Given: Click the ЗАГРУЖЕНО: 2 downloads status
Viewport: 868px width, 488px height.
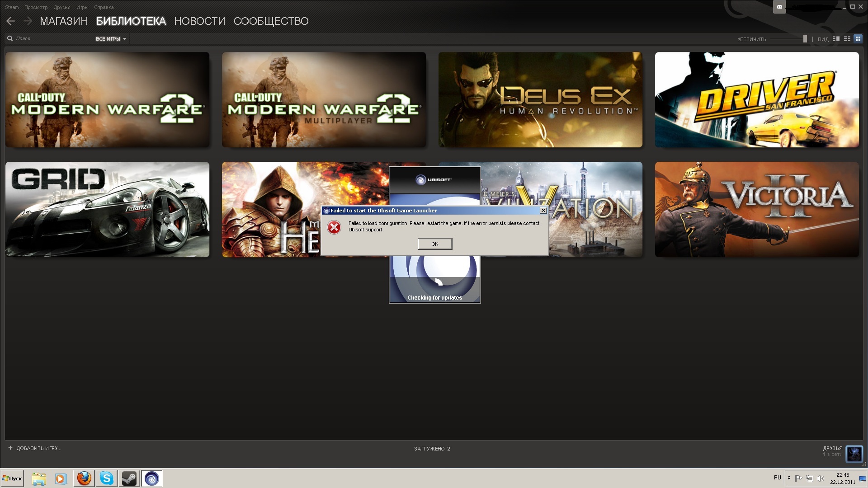Looking at the screenshot, I should coord(432,449).
